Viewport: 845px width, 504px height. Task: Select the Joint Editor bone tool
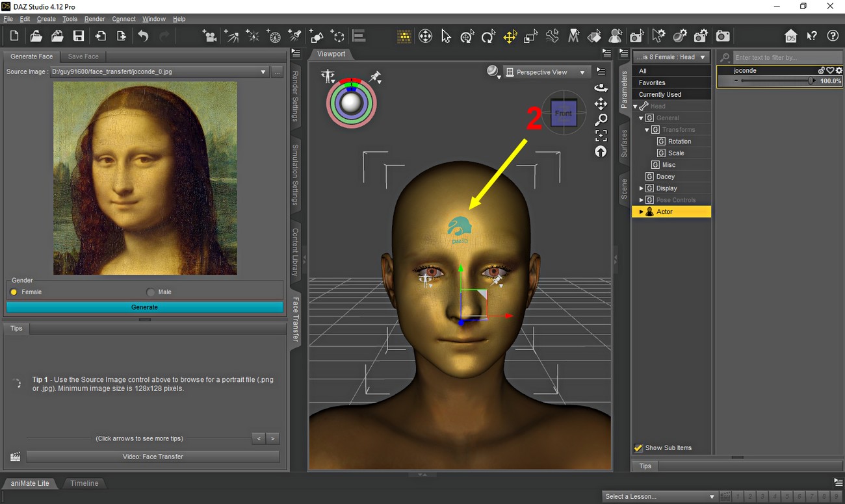(552, 36)
